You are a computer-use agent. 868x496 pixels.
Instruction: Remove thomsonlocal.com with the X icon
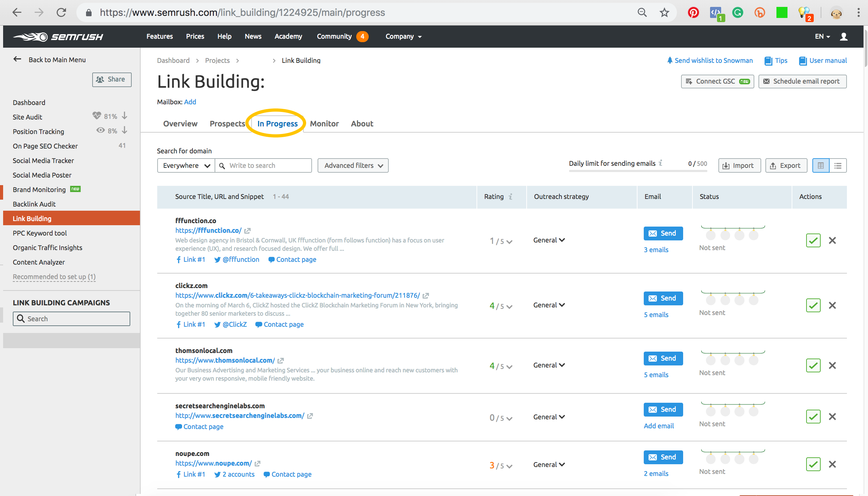tap(832, 365)
